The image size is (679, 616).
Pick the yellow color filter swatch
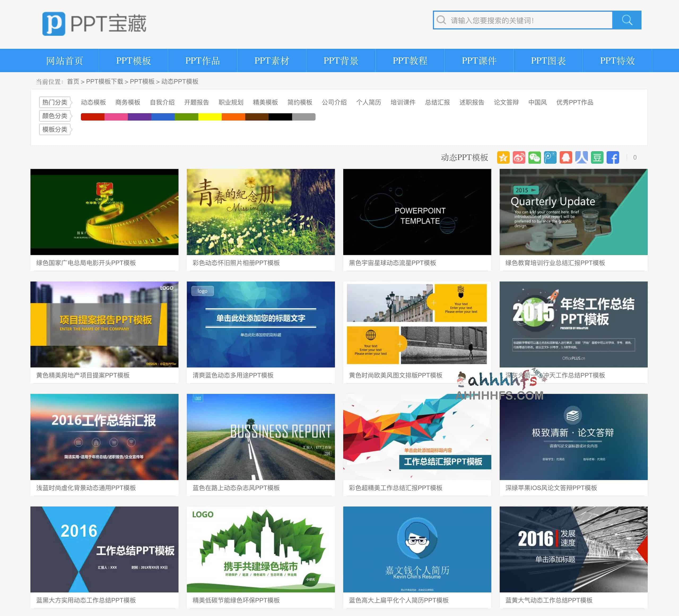point(210,117)
